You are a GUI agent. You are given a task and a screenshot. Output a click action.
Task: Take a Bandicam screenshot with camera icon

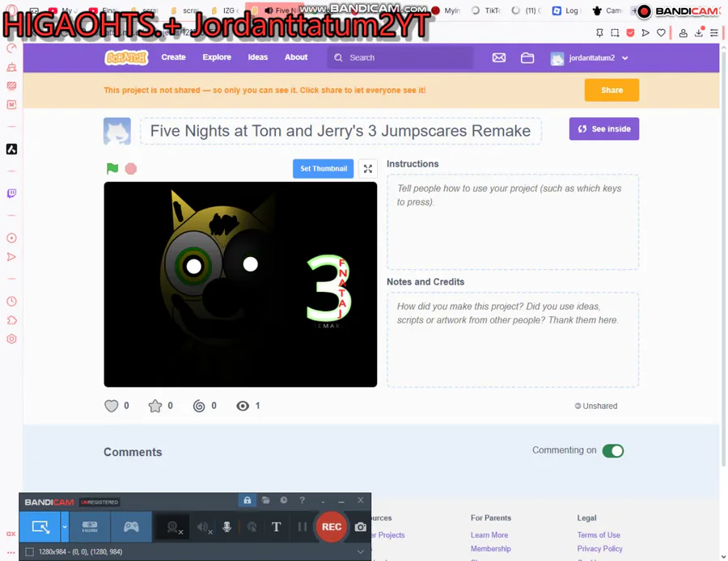tap(360, 527)
